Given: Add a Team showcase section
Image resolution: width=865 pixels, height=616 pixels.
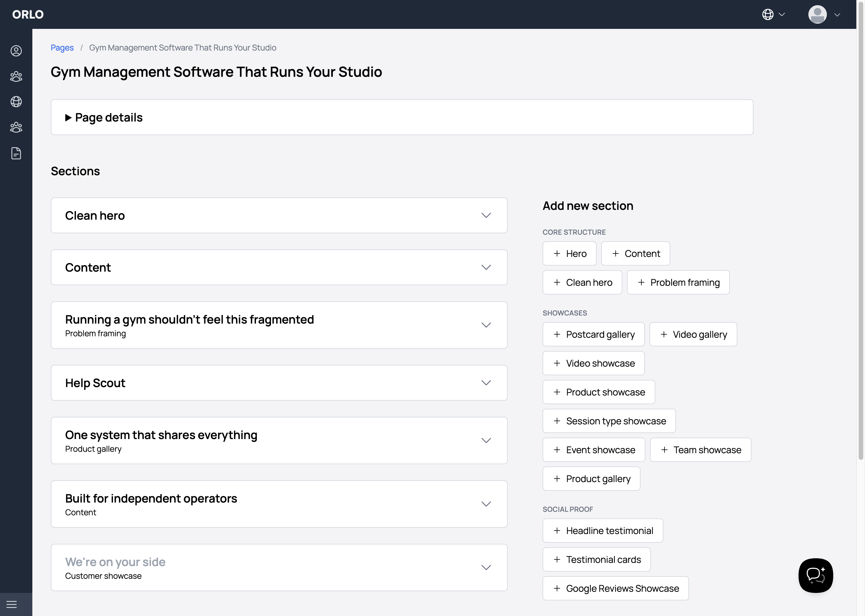Looking at the screenshot, I should (700, 449).
